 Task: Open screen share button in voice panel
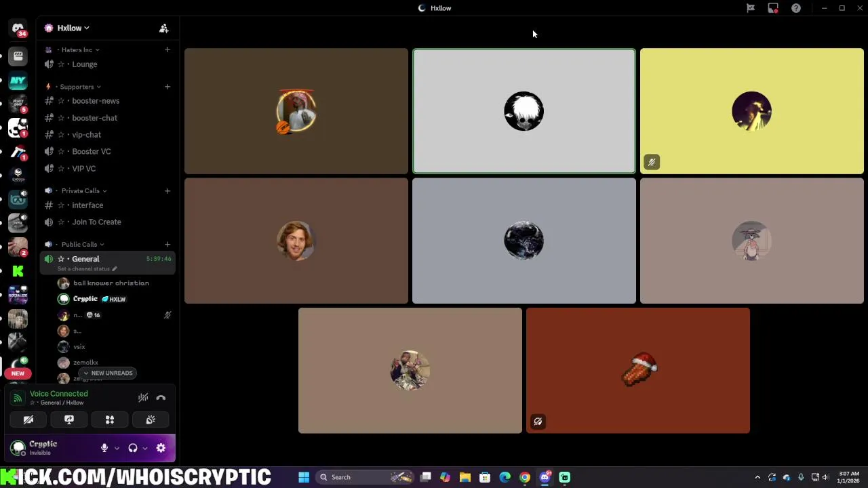69,420
